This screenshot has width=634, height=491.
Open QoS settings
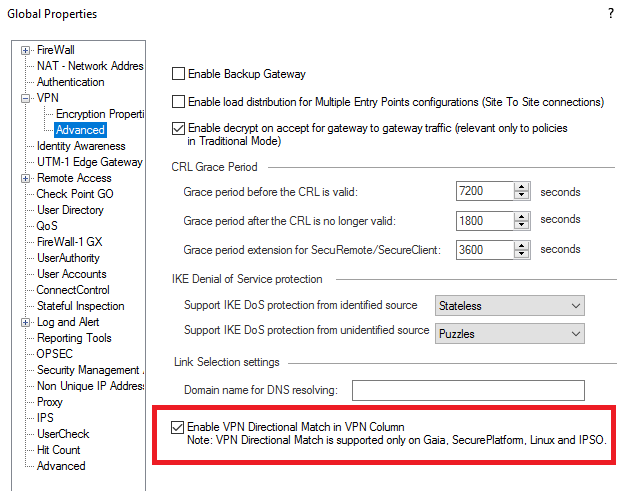[x=47, y=226]
